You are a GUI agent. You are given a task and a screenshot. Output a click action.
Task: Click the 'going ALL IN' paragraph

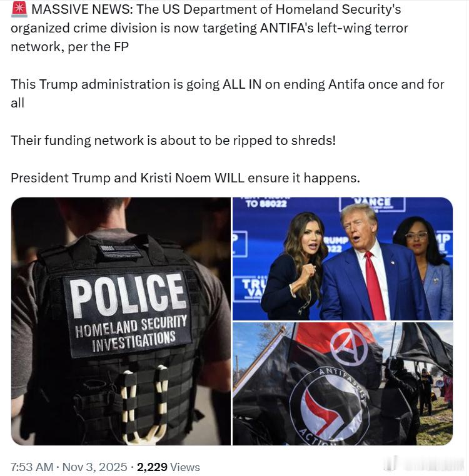[228, 93]
